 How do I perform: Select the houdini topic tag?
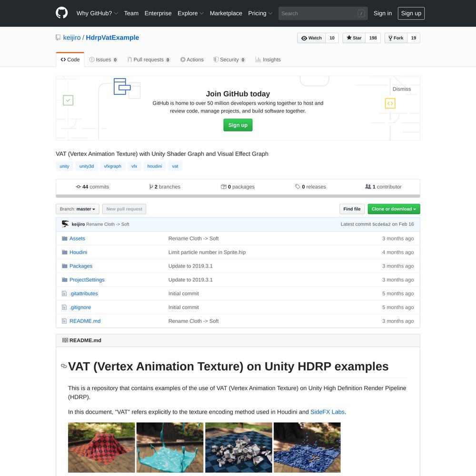coord(155,166)
